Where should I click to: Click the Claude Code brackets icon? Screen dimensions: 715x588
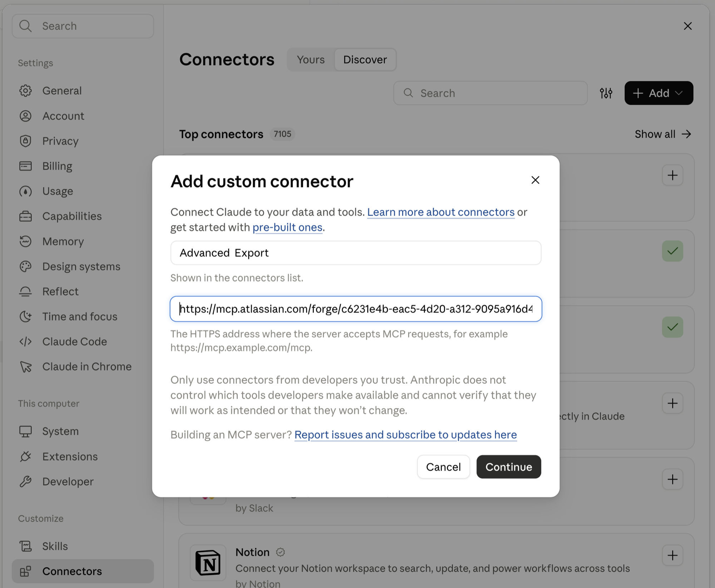pyautogui.click(x=25, y=341)
